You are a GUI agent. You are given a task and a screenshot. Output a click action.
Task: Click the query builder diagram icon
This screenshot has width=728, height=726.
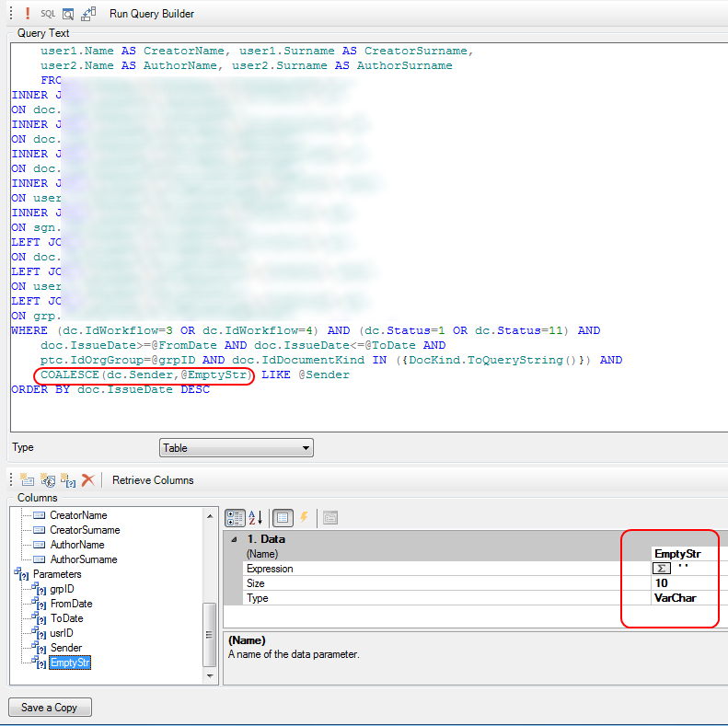88,14
